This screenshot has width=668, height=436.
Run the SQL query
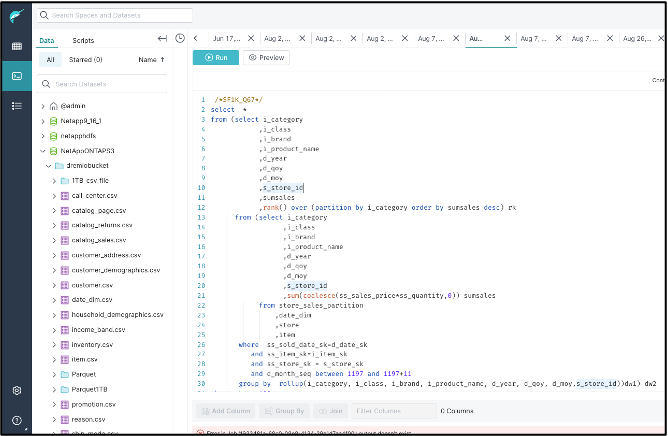(x=215, y=58)
